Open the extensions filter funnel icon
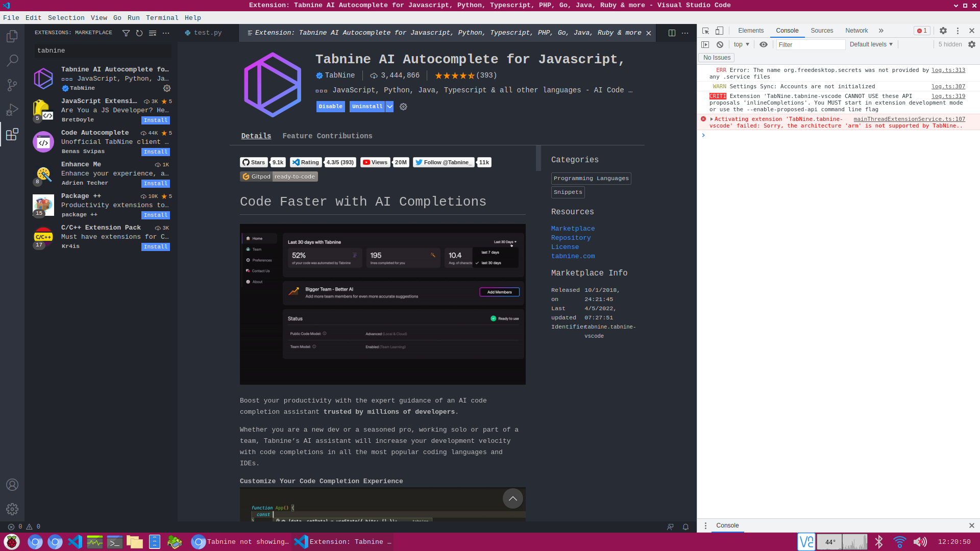The width and height of the screenshot is (980, 551). [x=126, y=33]
